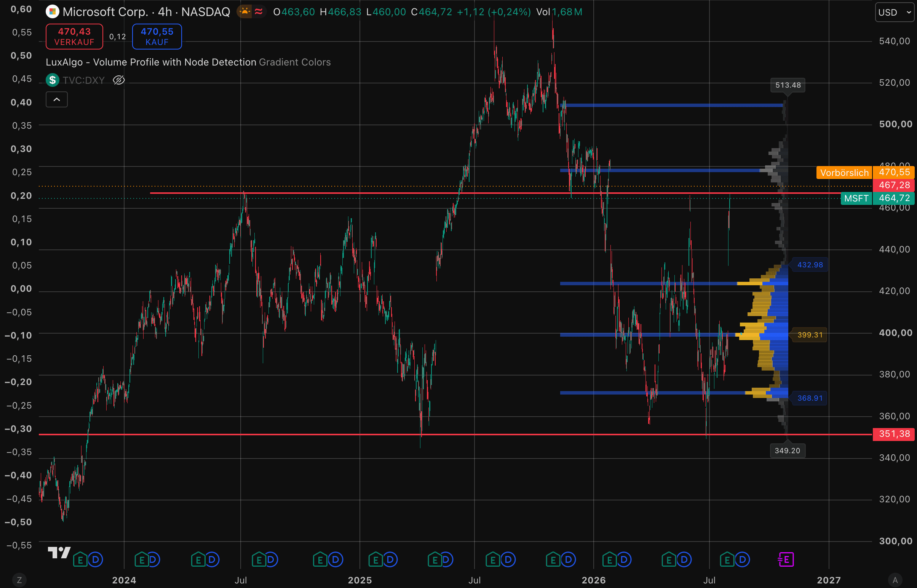917x588 pixels.
Task: Click the green 464,72 price scale label
Action: tap(894, 198)
